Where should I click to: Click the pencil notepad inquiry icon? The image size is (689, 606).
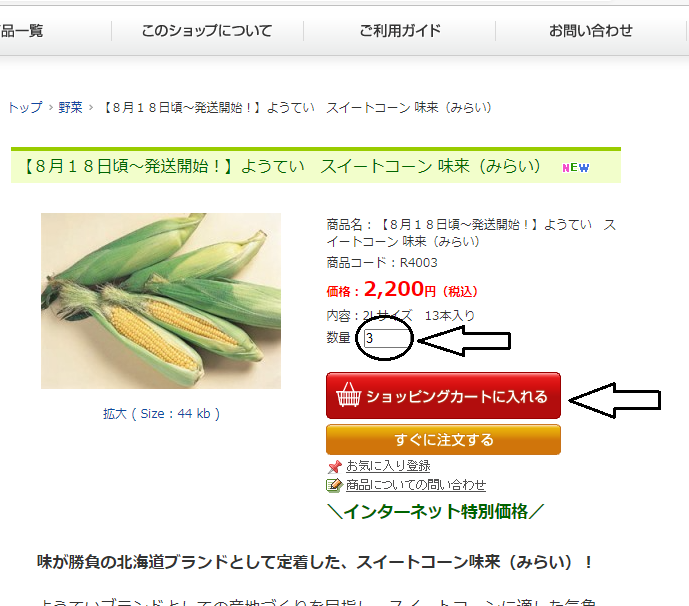coord(334,485)
